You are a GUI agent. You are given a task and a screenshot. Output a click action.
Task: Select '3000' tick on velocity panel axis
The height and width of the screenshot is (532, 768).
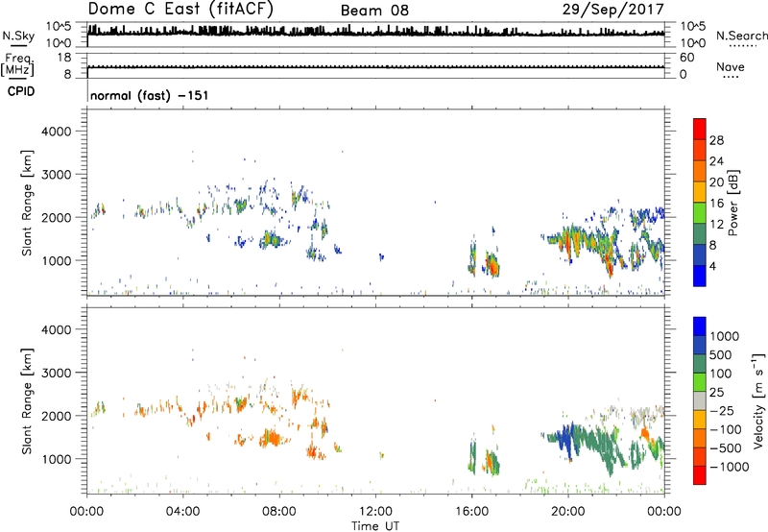click(57, 373)
